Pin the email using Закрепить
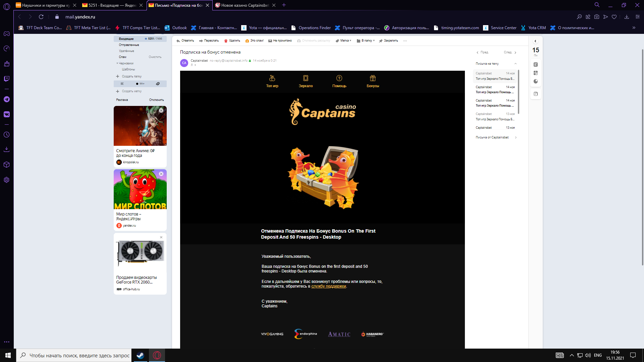644x362 pixels. (388, 41)
